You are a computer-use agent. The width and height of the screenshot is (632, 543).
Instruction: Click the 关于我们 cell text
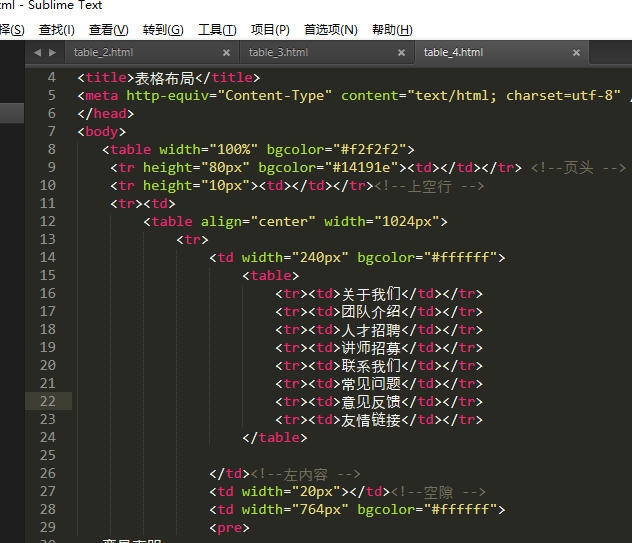point(371,294)
